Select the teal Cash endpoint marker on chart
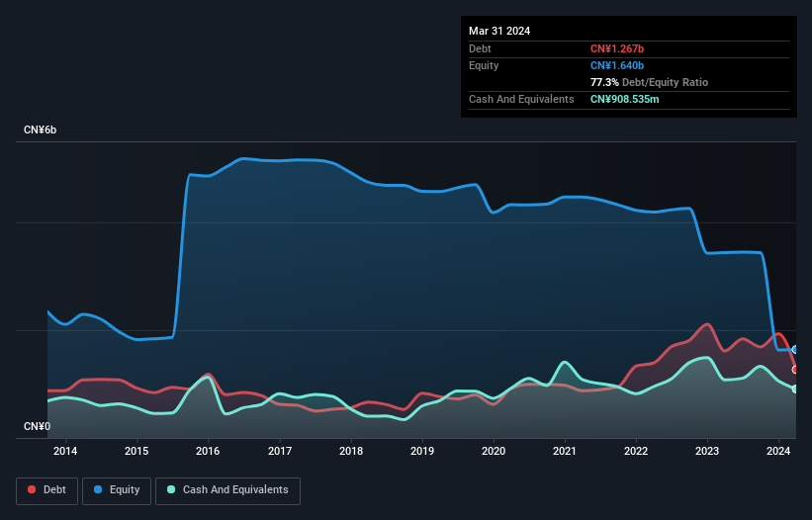Image resolution: width=812 pixels, height=520 pixels. 795,389
